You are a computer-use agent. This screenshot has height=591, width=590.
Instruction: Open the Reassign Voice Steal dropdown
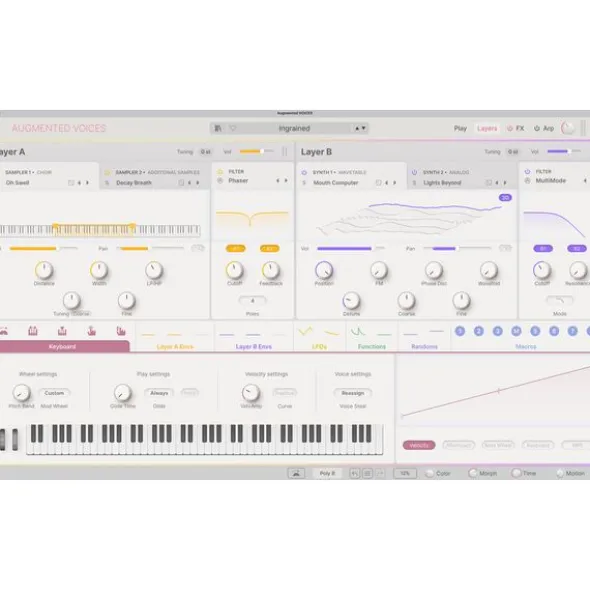pyautogui.click(x=353, y=393)
